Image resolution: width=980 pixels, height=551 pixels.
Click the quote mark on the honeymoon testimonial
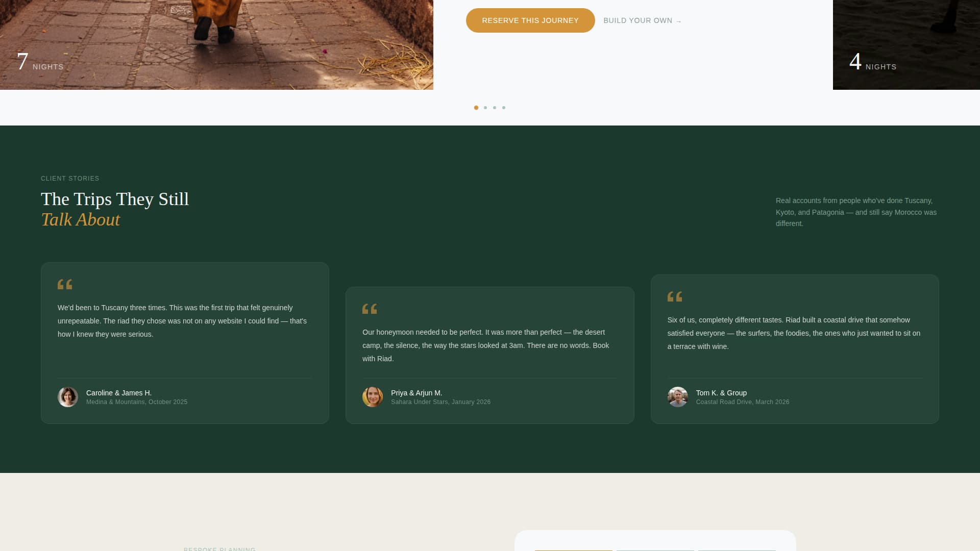point(371,309)
